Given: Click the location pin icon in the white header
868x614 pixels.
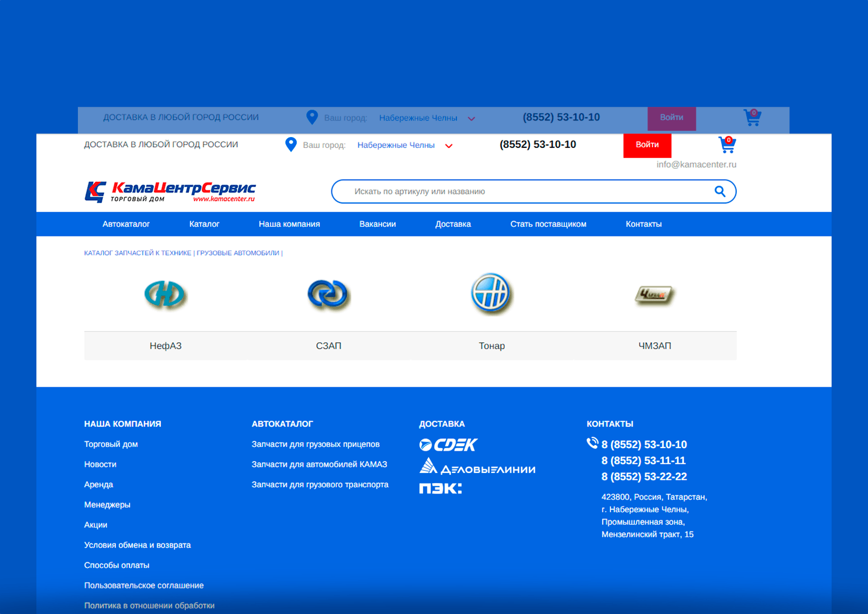Looking at the screenshot, I should (x=290, y=145).
